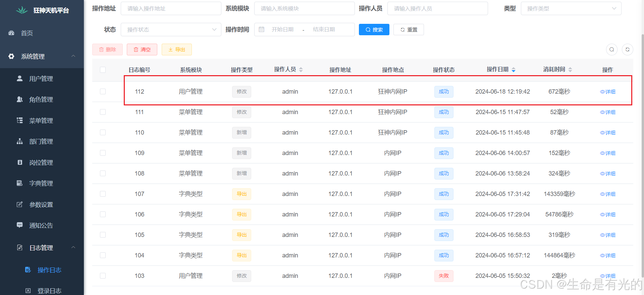This screenshot has width=644, height=295.
Task: Click the 失败 status tag of log 103
Action: 444,276
